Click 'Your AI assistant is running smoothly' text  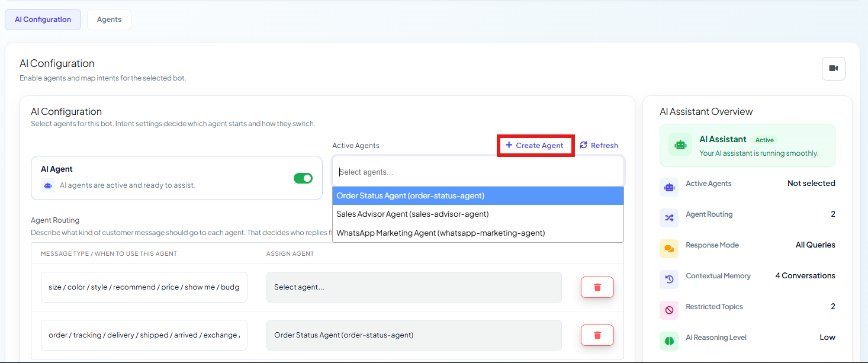pyautogui.click(x=759, y=153)
